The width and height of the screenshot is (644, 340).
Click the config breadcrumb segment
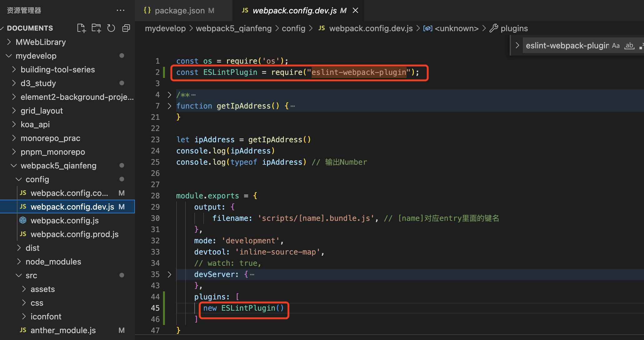point(293,28)
